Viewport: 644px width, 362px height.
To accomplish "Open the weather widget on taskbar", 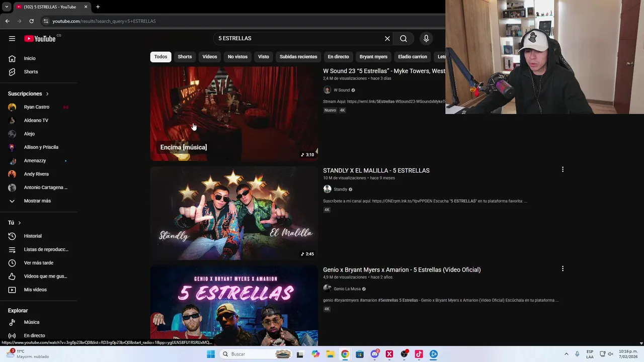I will click(x=28, y=354).
